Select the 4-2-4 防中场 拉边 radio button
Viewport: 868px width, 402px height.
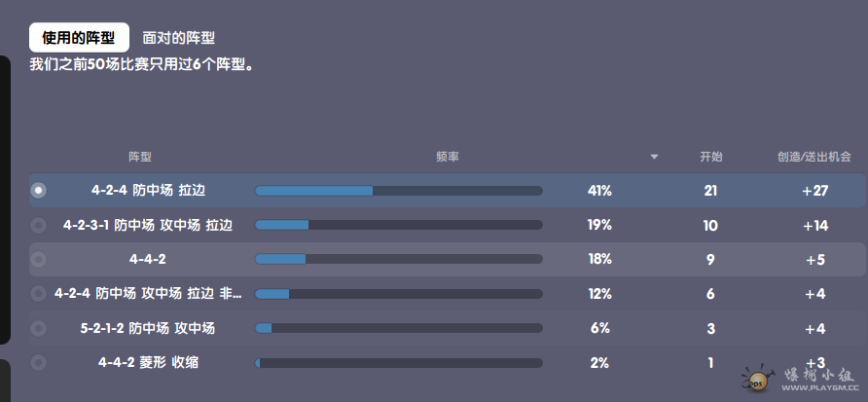(39, 191)
